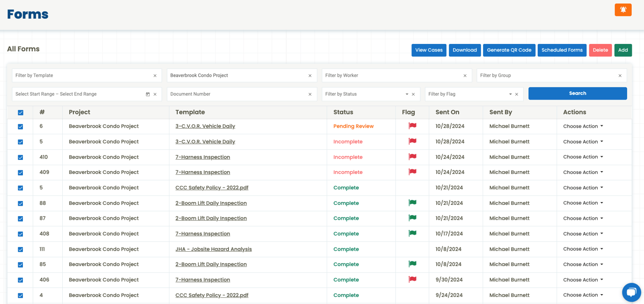Clear the Beaverbrook Condo Project filter
This screenshot has height=304, width=644.
click(310, 76)
